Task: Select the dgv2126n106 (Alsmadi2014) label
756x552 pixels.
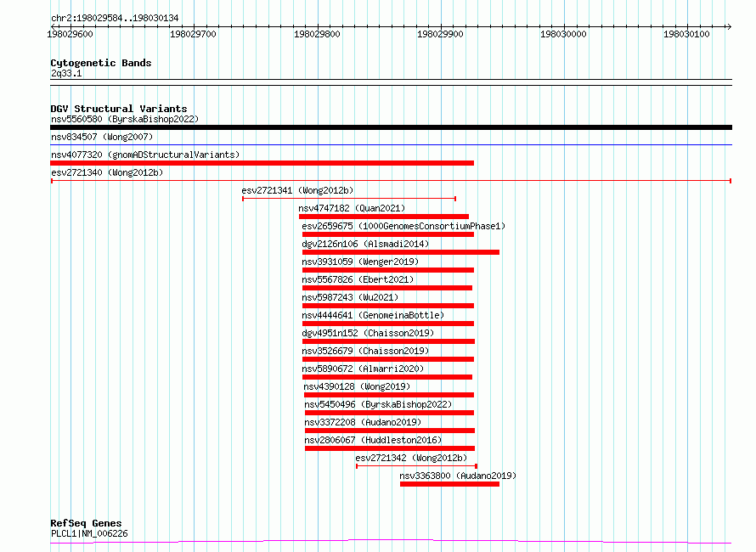Action: point(365,244)
